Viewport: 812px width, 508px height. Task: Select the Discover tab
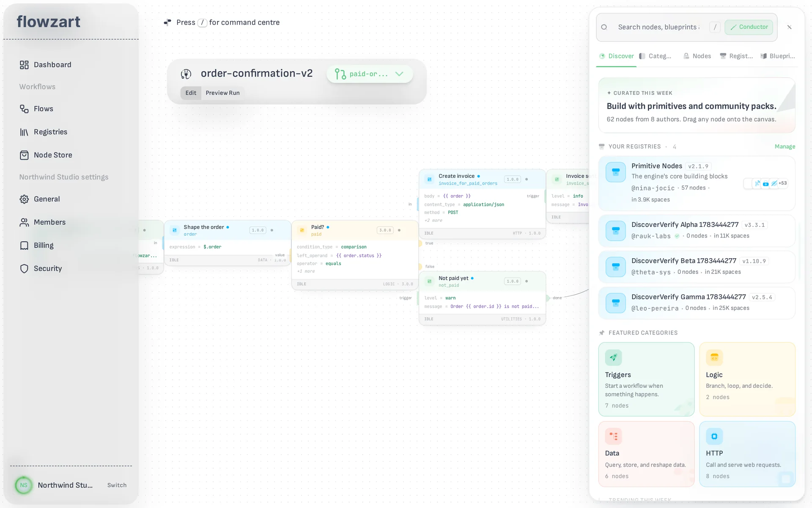click(617, 56)
